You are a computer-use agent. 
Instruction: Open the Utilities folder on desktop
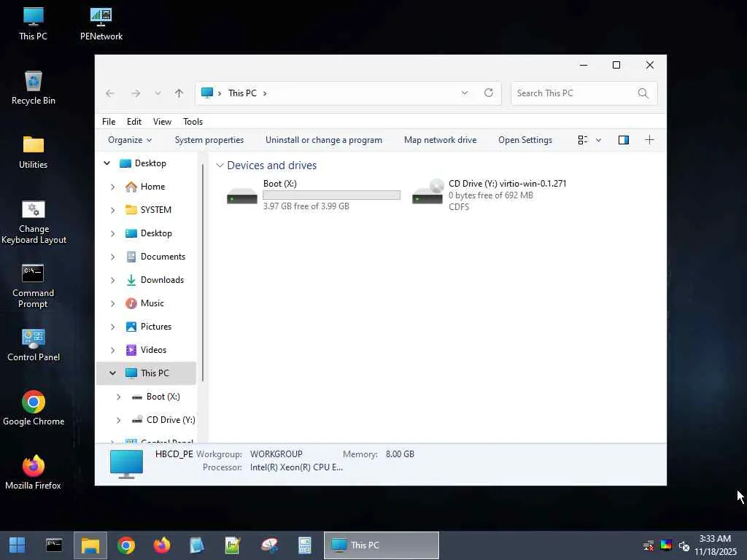pyautogui.click(x=34, y=152)
